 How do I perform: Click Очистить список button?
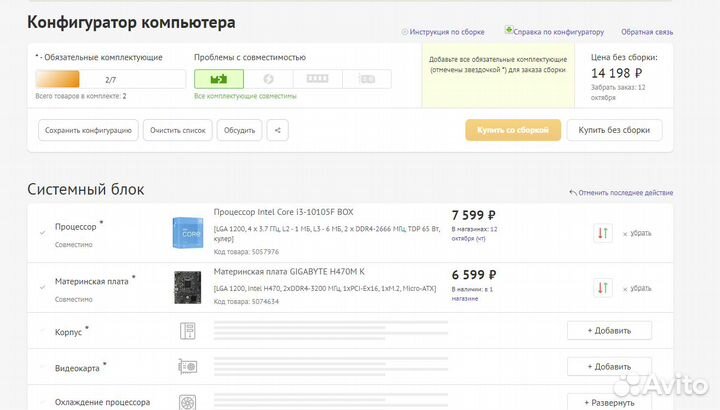[178, 130]
